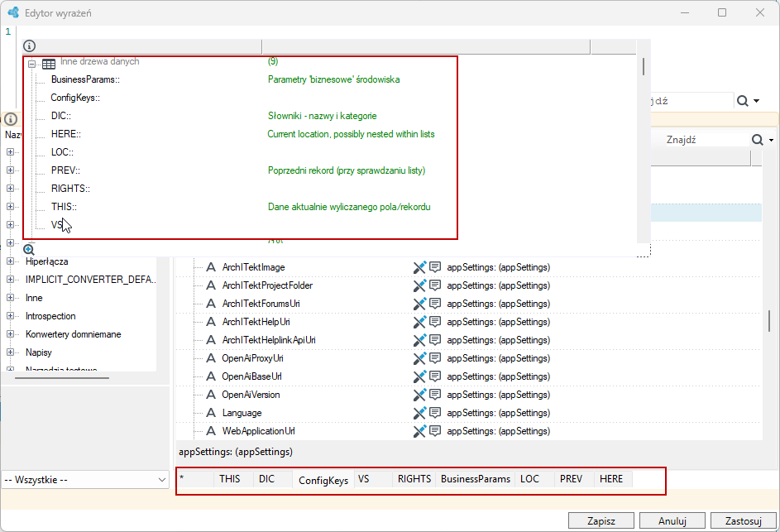Click the Zapisz button
Screen dimensions: 780x532
pyautogui.click(x=601, y=521)
